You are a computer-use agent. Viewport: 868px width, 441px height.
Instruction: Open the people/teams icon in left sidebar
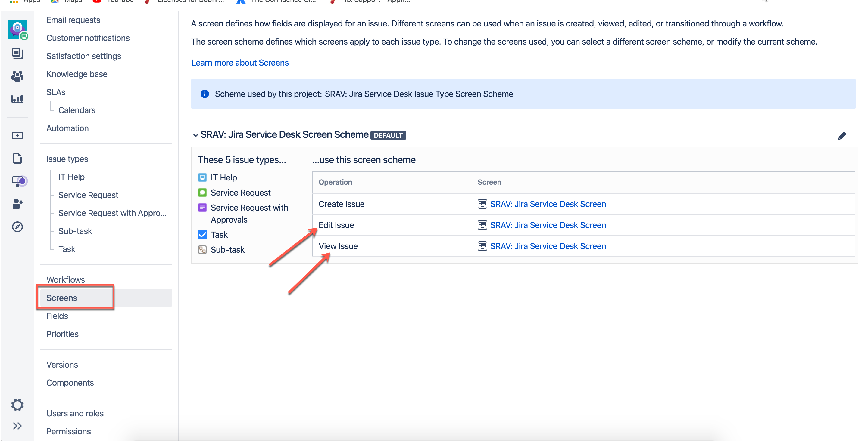[x=17, y=76]
